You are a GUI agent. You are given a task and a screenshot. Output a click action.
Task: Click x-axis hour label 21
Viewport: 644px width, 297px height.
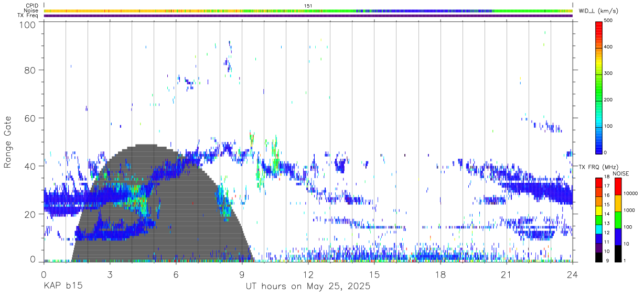tap(507, 274)
